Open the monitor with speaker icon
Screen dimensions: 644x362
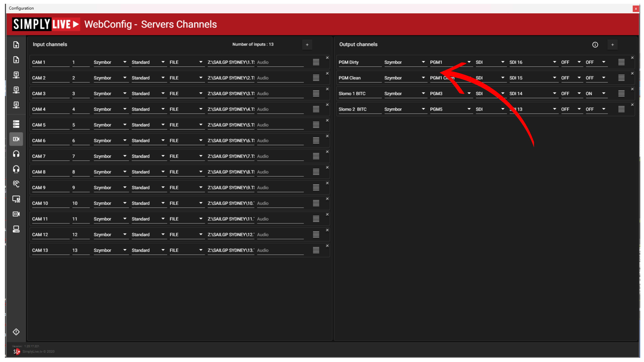[16, 199]
